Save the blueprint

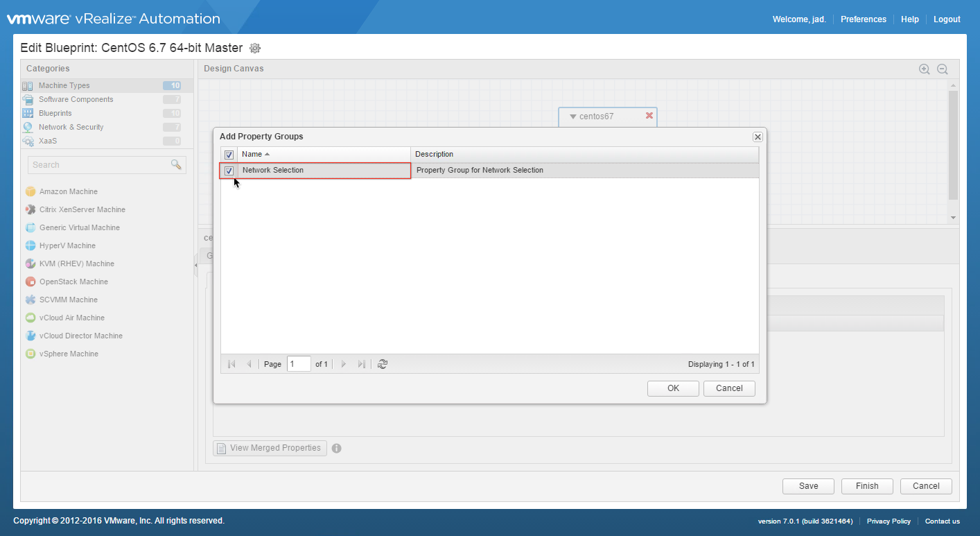tap(808, 486)
